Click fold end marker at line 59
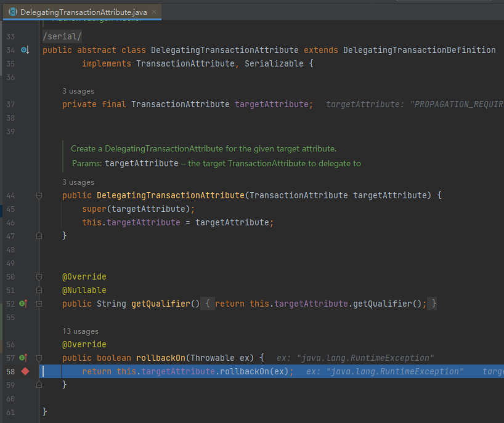The height and width of the screenshot is (423, 504). coord(39,385)
